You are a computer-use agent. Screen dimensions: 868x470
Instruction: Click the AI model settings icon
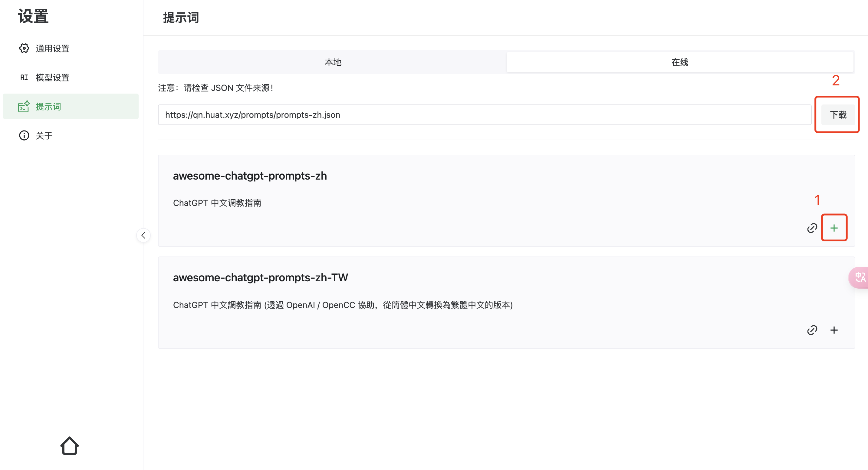[x=24, y=78]
